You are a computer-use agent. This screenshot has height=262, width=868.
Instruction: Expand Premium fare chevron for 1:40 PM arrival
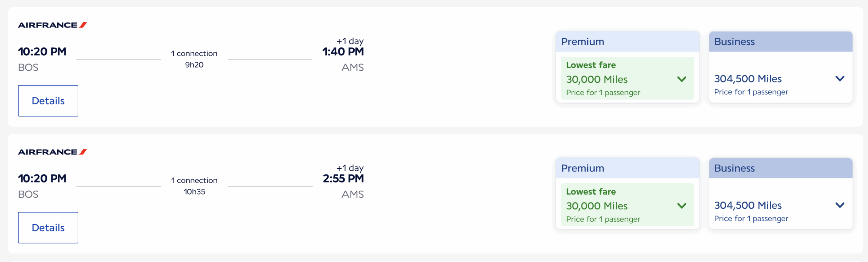[682, 79]
